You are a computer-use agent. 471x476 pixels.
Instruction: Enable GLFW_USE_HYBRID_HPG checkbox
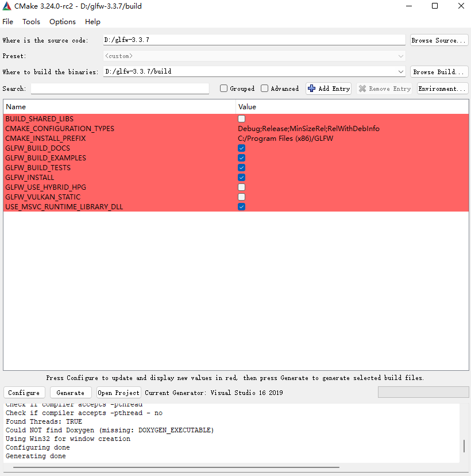(x=241, y=187)
